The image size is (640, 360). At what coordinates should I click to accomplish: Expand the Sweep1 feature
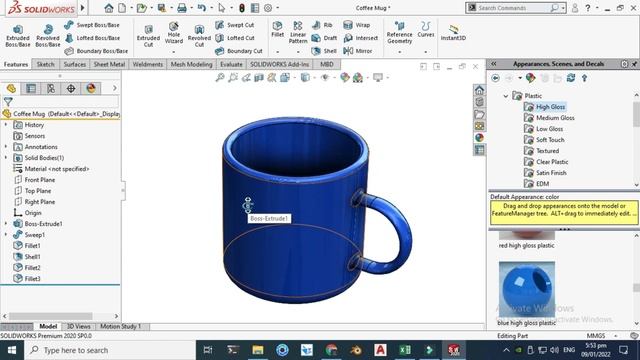pos(6,235)
